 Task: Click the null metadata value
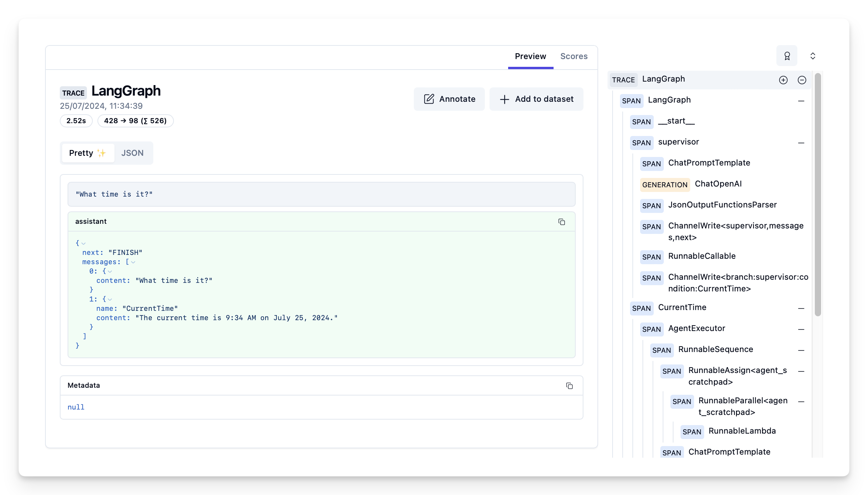(x=76, y=407)
